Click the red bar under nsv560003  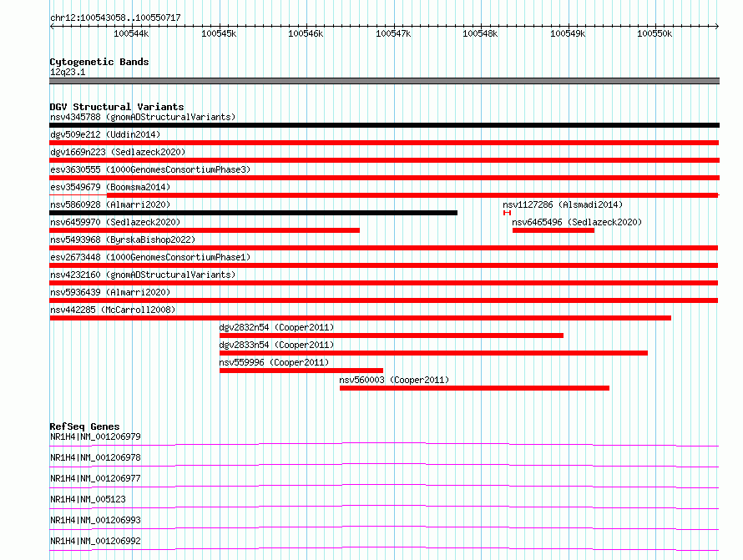[474, 388]
